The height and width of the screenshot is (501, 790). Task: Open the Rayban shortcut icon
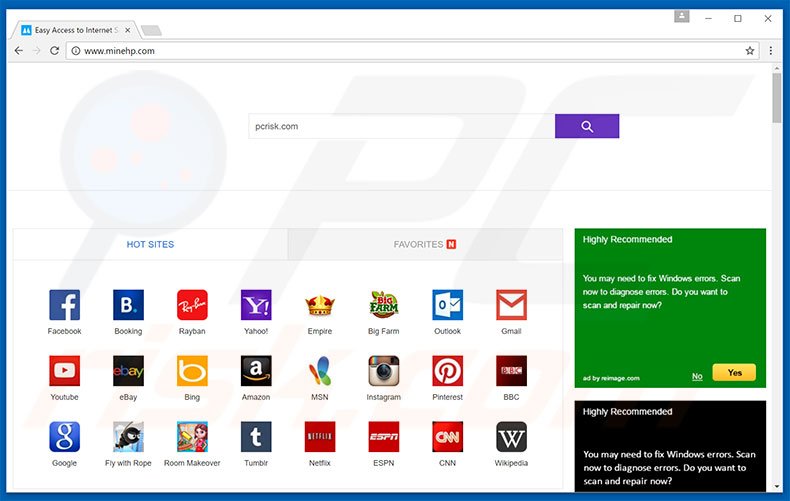point(192,305)
